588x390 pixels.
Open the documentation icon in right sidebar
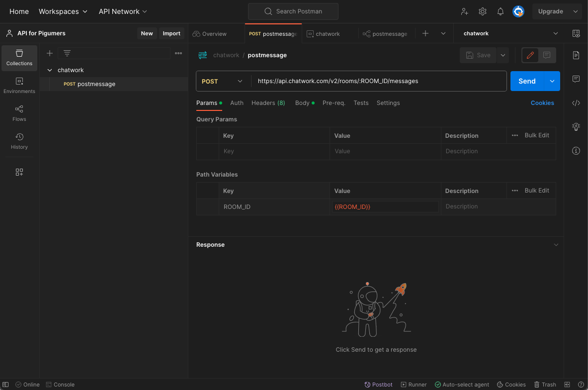pyautogui.click(x=576, y=55)
